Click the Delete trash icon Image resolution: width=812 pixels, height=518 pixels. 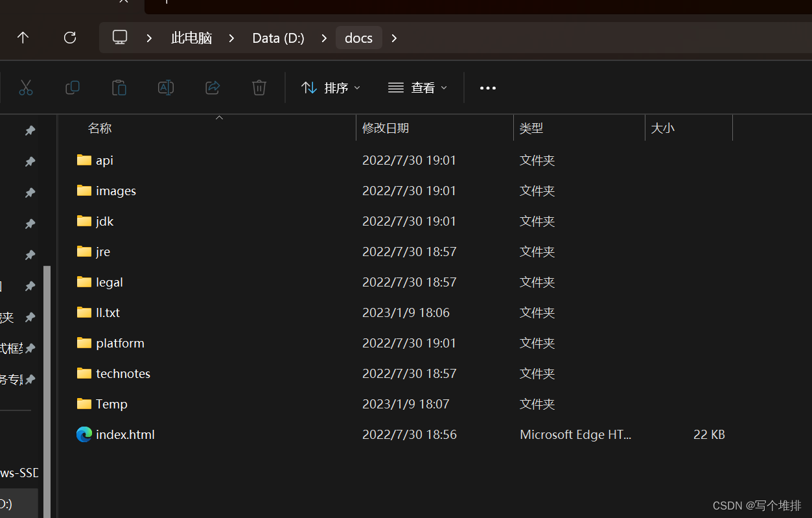(259, 88)
